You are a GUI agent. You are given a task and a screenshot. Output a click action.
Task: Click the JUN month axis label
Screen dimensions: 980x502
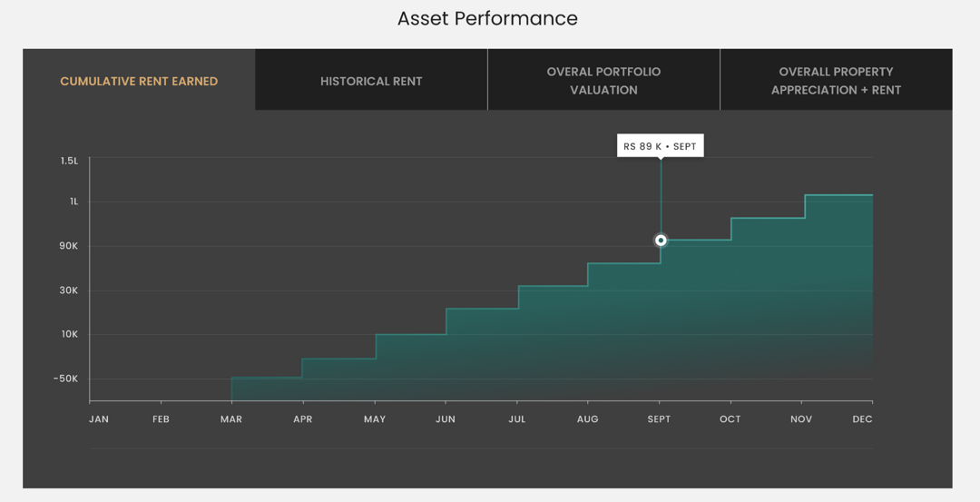(x=446, y=419)
